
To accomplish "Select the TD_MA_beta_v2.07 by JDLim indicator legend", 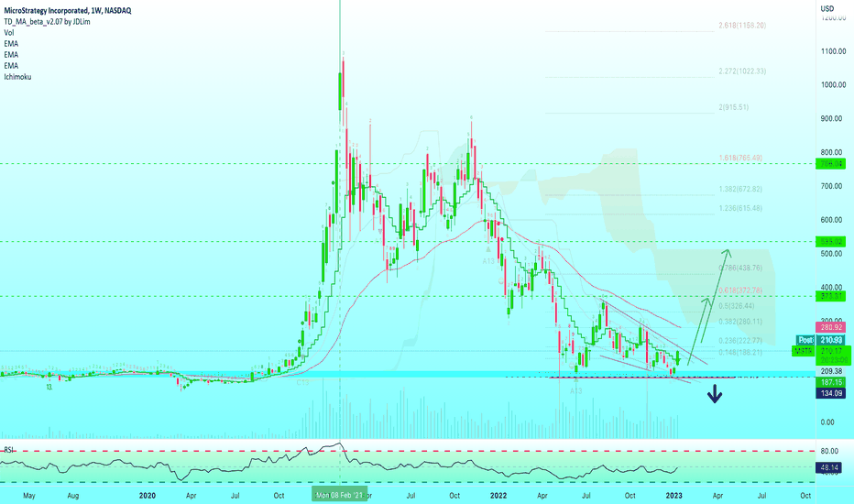I will pos(47,22).
